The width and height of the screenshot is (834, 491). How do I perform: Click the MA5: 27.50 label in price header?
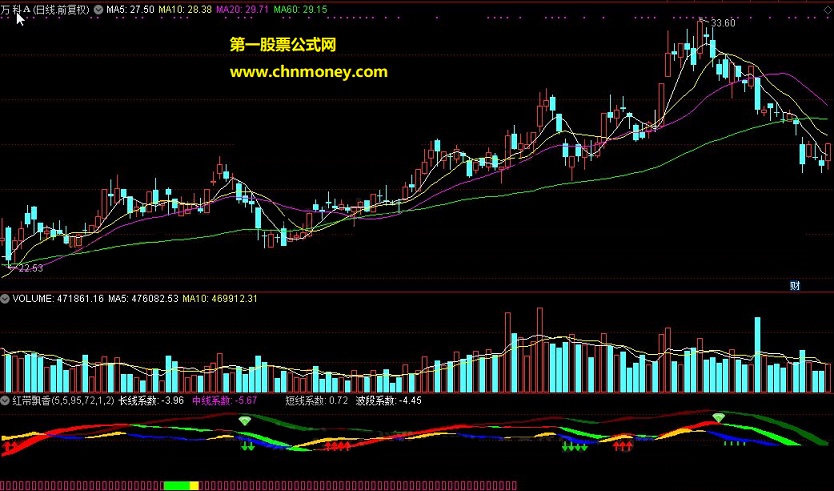point(130,10)
